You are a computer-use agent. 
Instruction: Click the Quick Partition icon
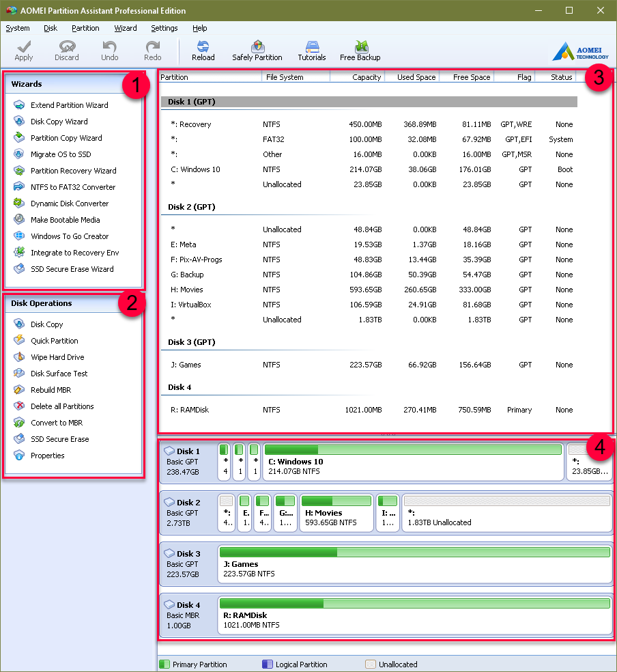[19, 341]
